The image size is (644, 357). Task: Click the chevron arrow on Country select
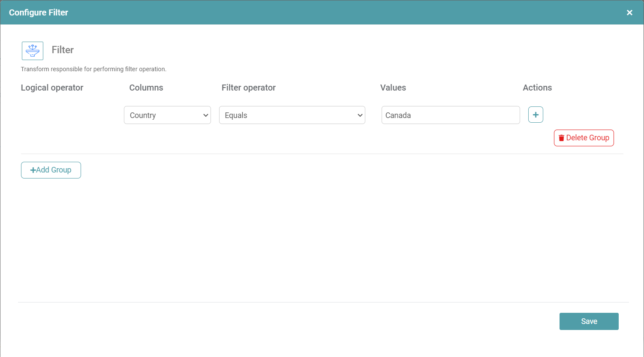point(206,115)
